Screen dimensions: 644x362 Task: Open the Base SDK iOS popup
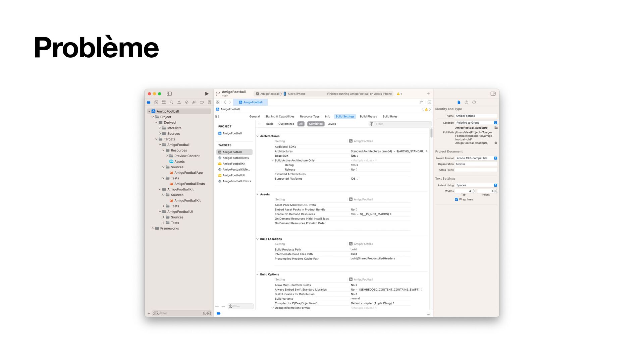(355, 156)
